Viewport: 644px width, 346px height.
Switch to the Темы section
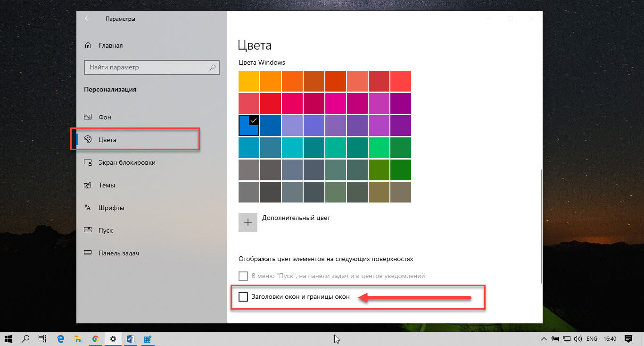click(99, 185)
